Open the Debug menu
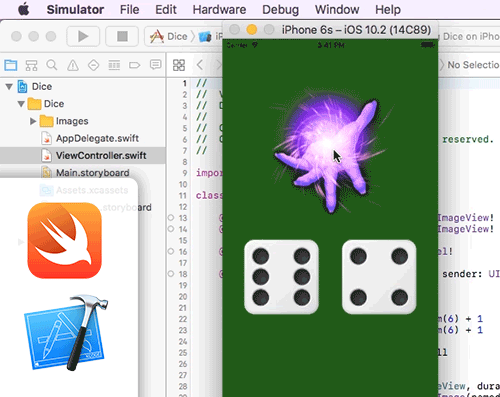The height and width of the screenshot is (397, 500). point(280,9)
